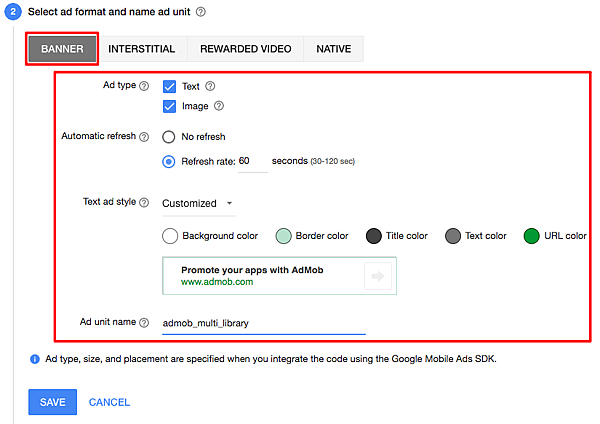The height and width of the screenshot is (424, 600).
Task: Click the Cancel link
Action: click(109, 402)
